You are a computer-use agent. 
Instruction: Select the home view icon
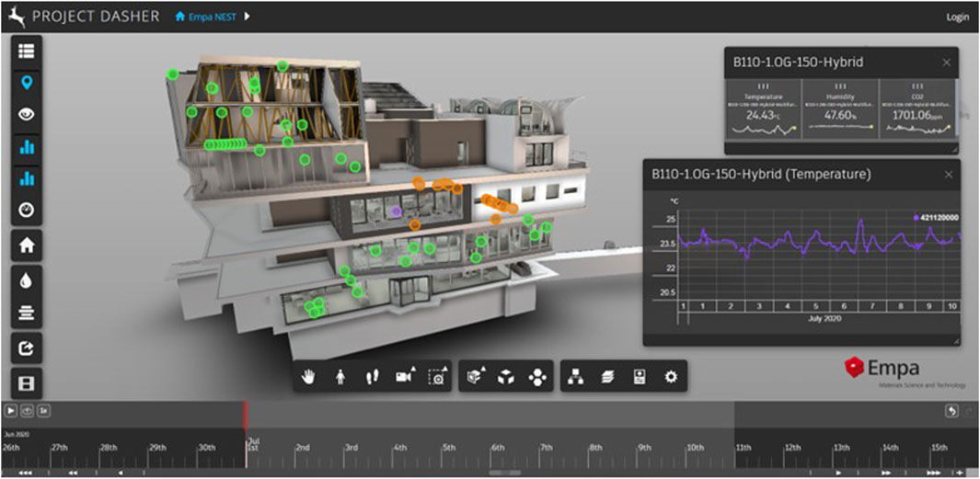tap(27, 245)
